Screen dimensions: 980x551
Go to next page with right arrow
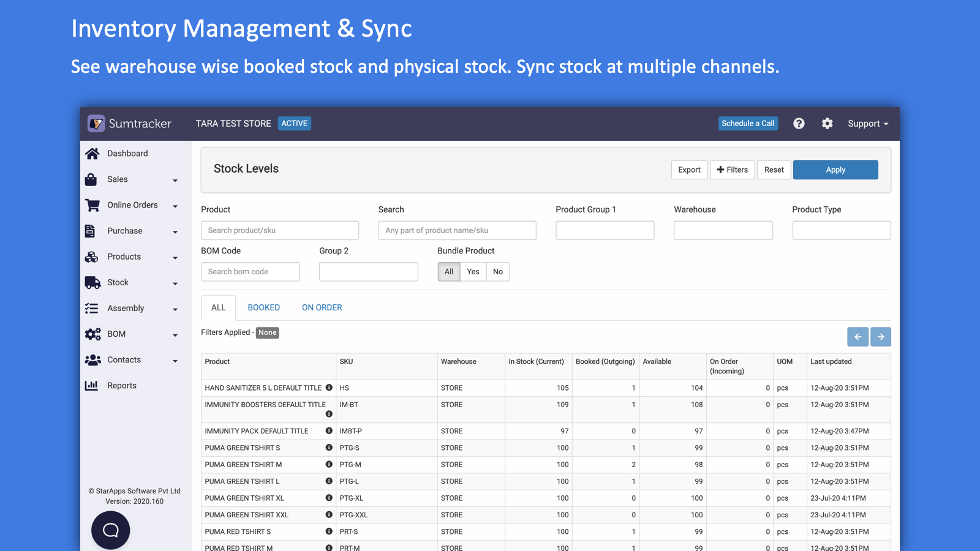pos(881,337)
